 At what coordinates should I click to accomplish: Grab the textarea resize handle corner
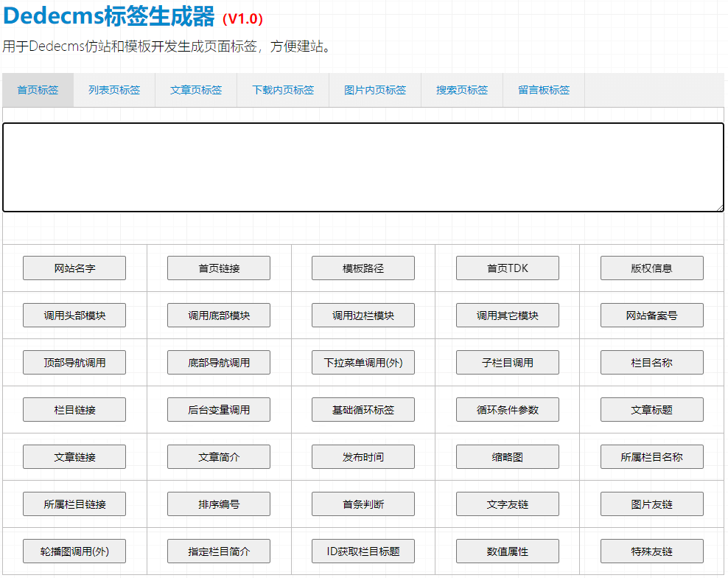[720, 208]
